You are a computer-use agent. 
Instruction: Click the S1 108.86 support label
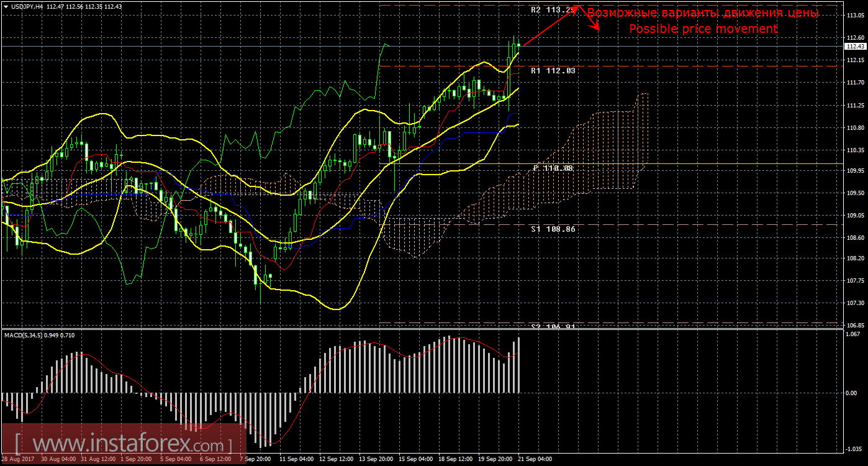coord(553,229)
